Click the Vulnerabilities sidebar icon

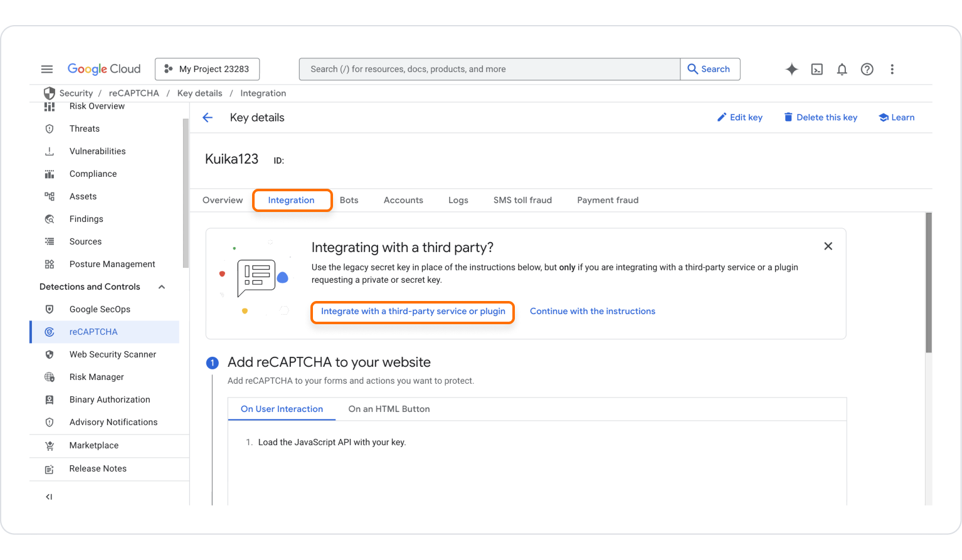click(x=50, y=151)
